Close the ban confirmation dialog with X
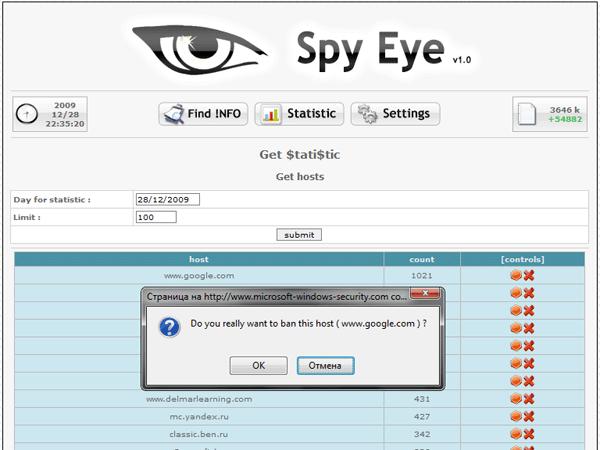The height and width of the screenshot is (450, 600). (x=425, y=293)
